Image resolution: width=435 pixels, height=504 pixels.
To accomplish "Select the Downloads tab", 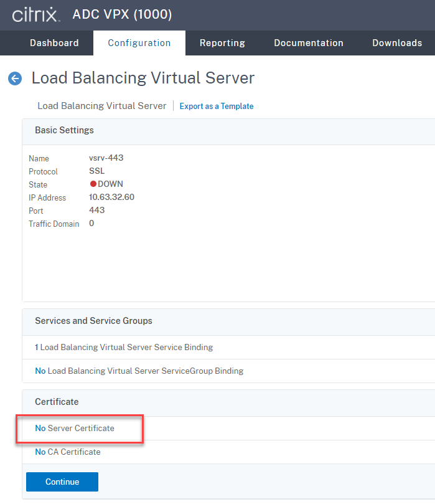I will click(x=396, y=43).
